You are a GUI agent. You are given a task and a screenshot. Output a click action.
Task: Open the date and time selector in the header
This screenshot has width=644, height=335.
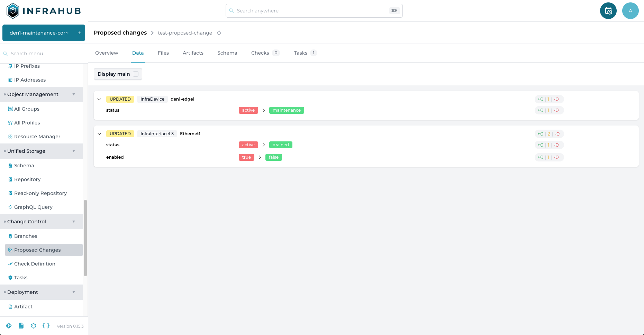point(608,11)
